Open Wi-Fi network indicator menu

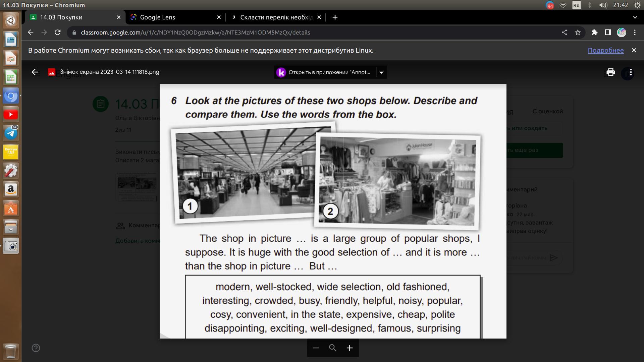[563, 5]
